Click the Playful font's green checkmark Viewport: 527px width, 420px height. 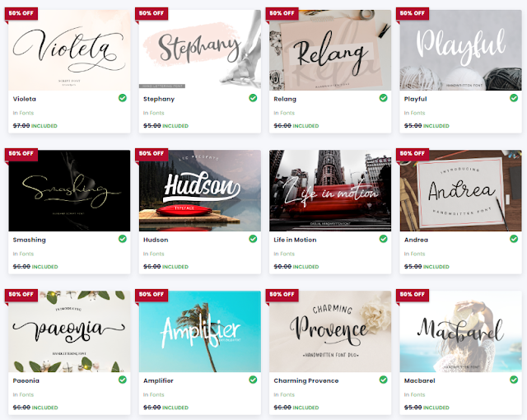coord(514,98)
